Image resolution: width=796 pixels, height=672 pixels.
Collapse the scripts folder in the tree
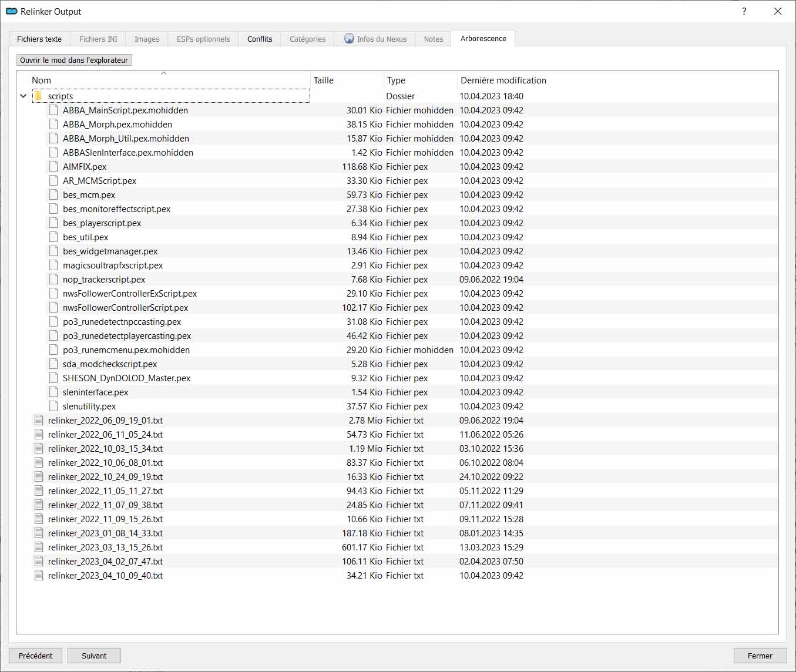(x=23, y=96)
